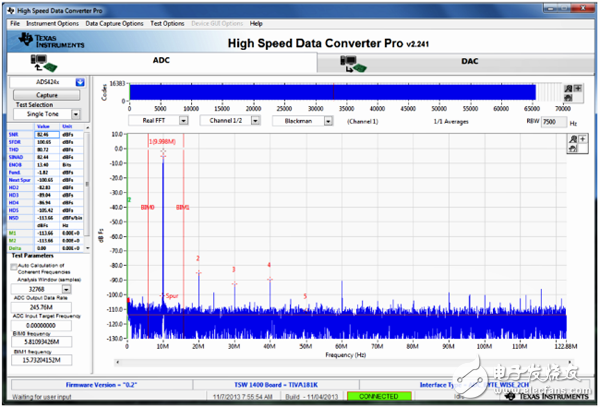Click the Next Spur row label
This screenshot has width=600, height=407.
pyautogui.click(x=20, y=180)
